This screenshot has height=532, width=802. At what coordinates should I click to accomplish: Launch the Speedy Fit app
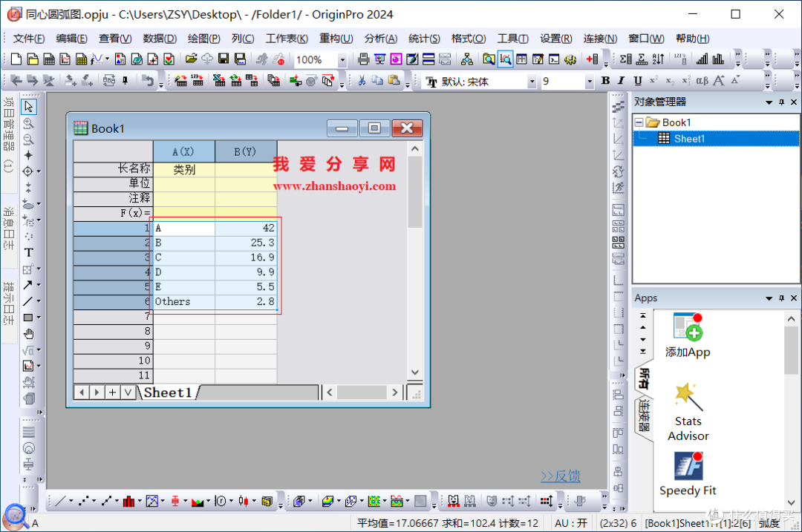click(x=688, y=474)
